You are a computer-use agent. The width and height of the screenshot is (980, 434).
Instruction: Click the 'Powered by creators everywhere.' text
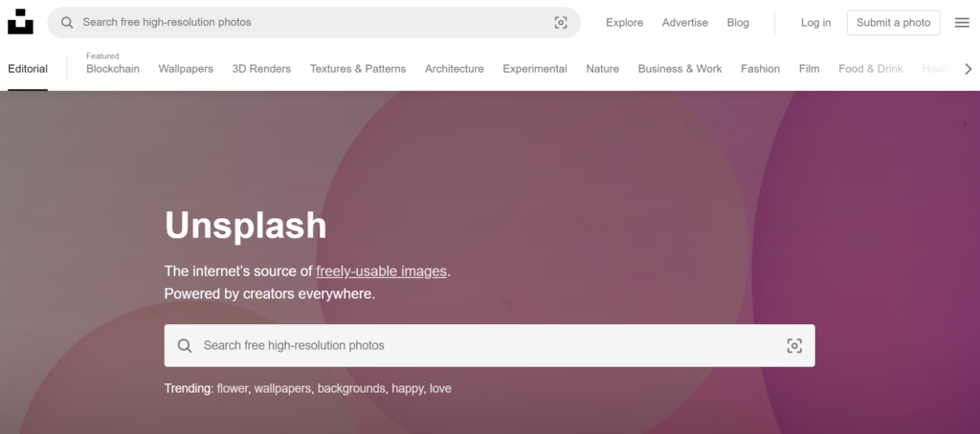point(270,293)
